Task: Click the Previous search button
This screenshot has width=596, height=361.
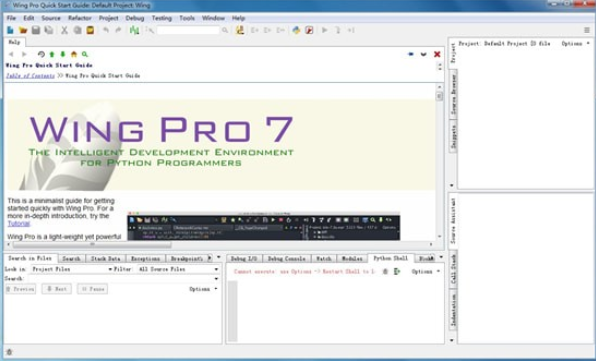Action: coord(21,289)
